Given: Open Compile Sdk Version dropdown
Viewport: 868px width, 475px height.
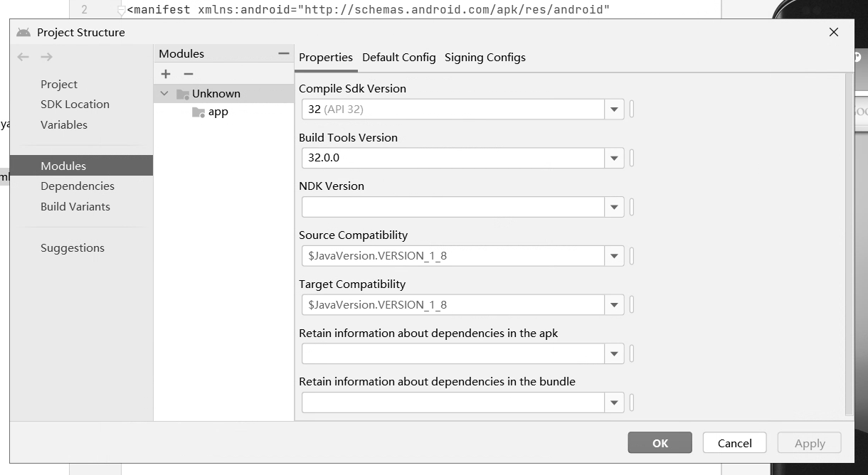Looking at the screenshot, I should click(614, 110).
